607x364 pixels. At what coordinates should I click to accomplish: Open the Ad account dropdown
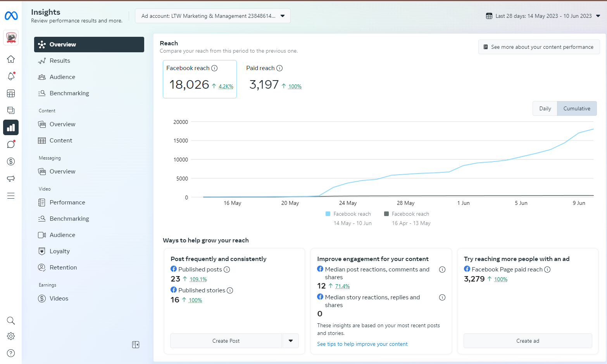pyautogui.click(x=213, y=16)
